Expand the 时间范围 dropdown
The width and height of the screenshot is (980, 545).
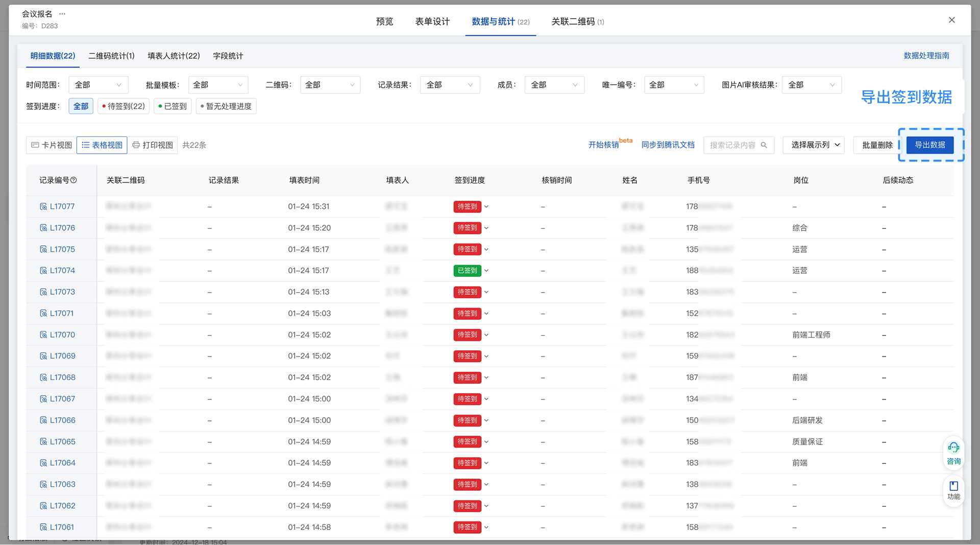98,85
